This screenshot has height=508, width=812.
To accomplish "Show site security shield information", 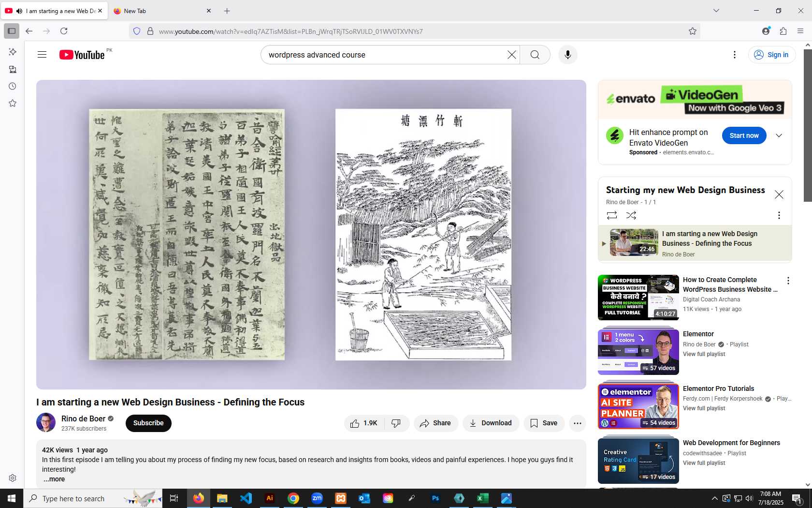I will tap(137, 31).
